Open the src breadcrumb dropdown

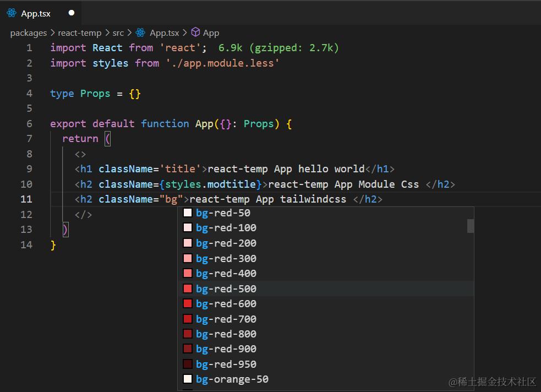[x=118, y=32]
